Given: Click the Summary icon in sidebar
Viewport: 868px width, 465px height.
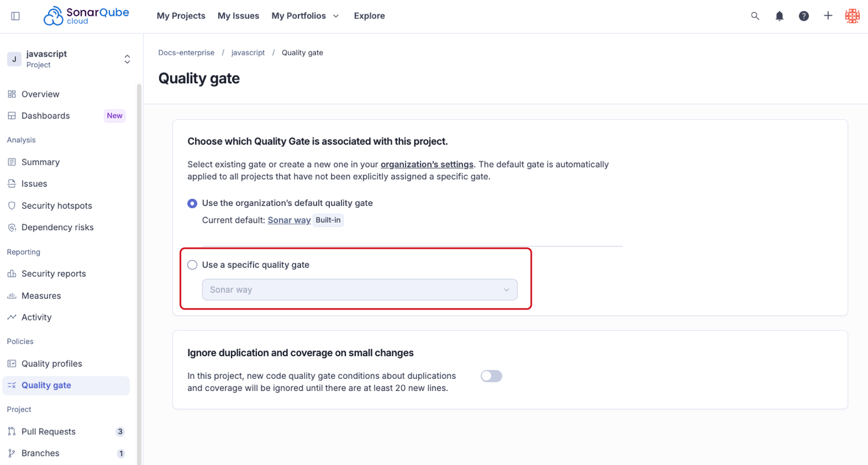Looking at the screenshot, I should (x=12, y=162).
